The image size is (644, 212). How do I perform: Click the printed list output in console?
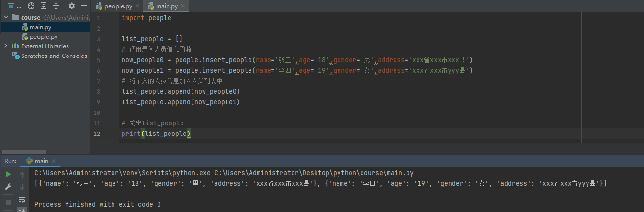pyautogui.click(x=321, y=183)
